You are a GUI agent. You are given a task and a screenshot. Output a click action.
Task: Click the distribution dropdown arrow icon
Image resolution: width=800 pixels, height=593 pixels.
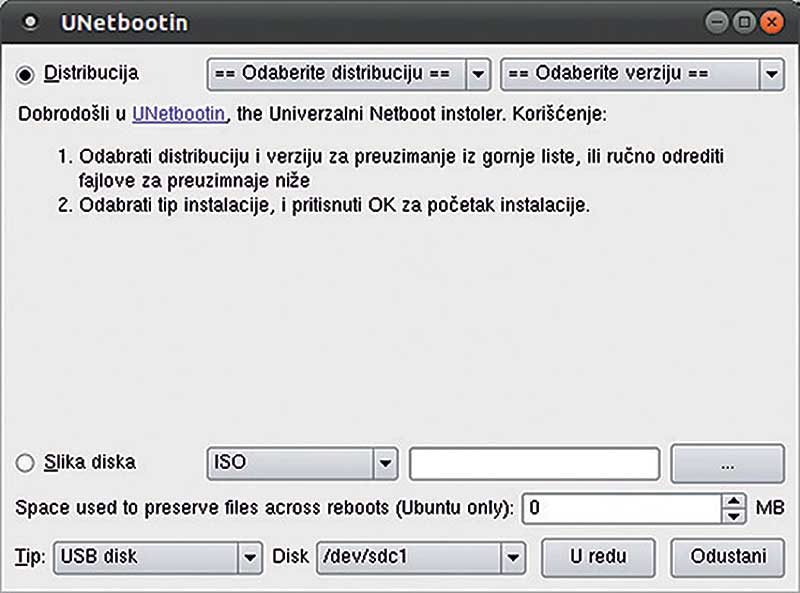pyautogui.click(x=478, y=75)
